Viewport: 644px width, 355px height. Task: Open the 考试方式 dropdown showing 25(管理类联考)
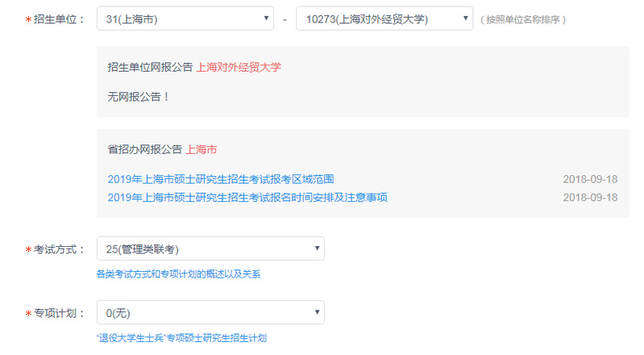(210, 248)
